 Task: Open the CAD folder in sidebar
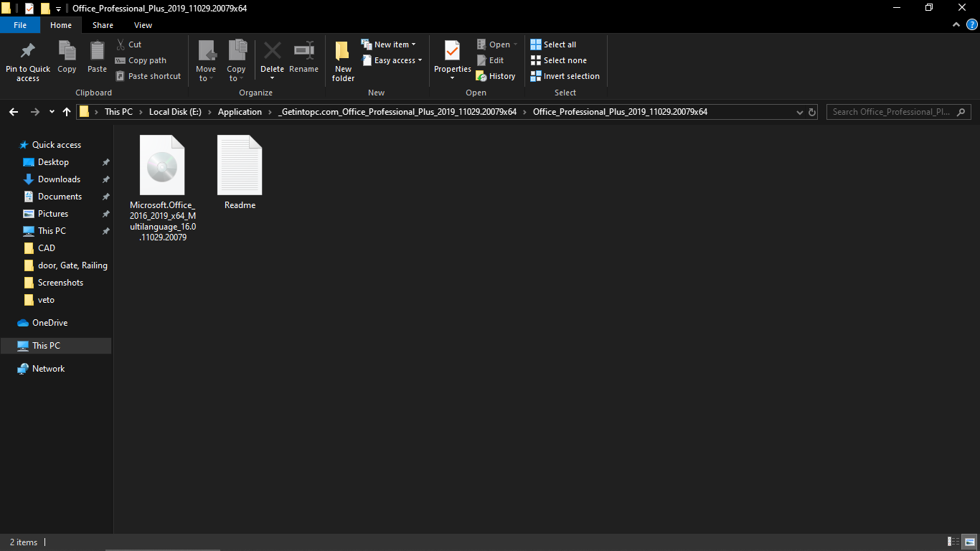tap(46, 248)
